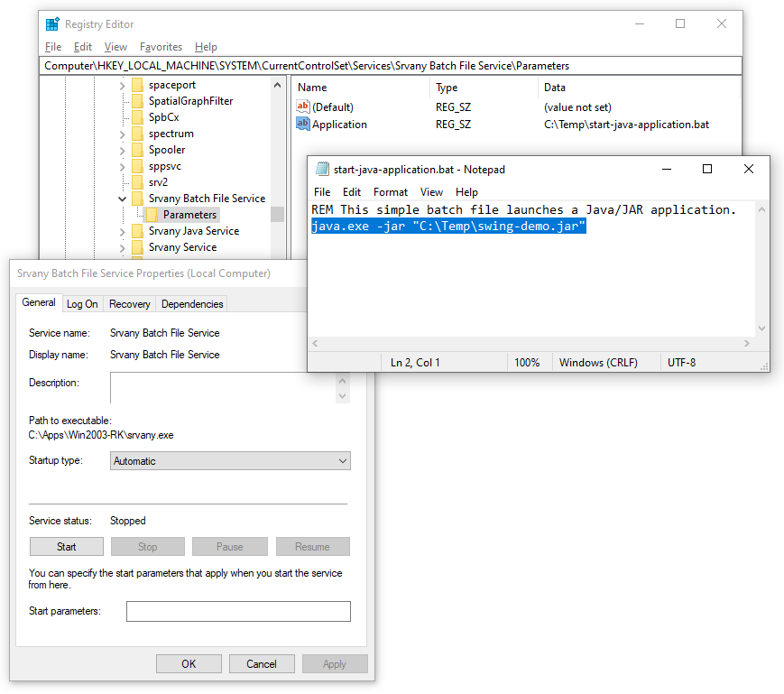784x694 pixels.
Task: Click the Start parameters input field
Action: pos(238,611)
